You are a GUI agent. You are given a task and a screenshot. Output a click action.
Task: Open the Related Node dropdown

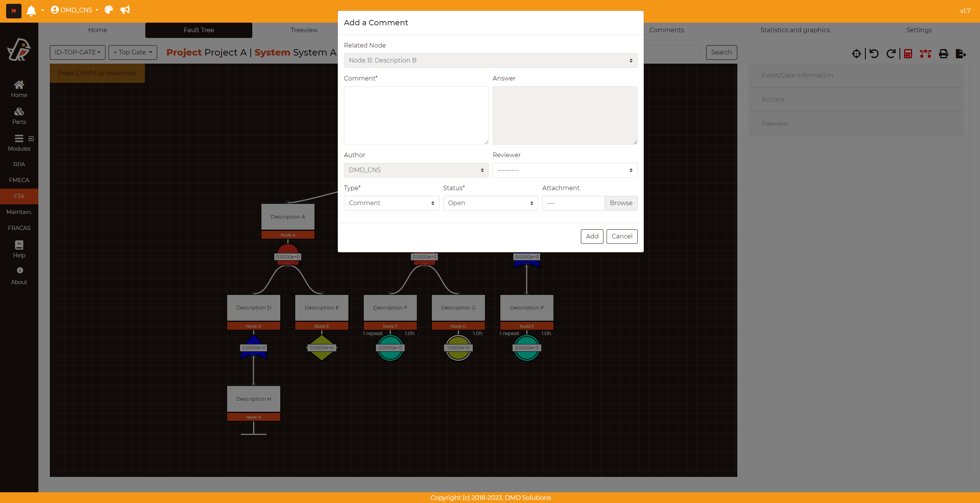490,60
